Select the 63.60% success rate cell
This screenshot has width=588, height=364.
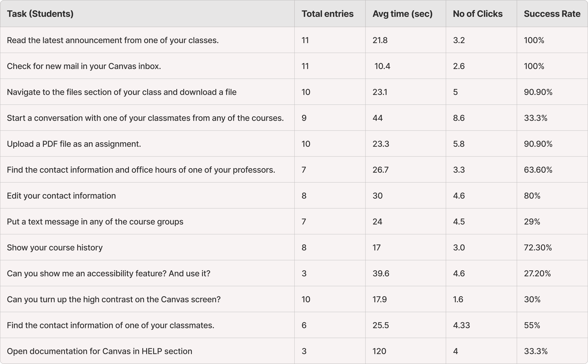click(538, 170)
